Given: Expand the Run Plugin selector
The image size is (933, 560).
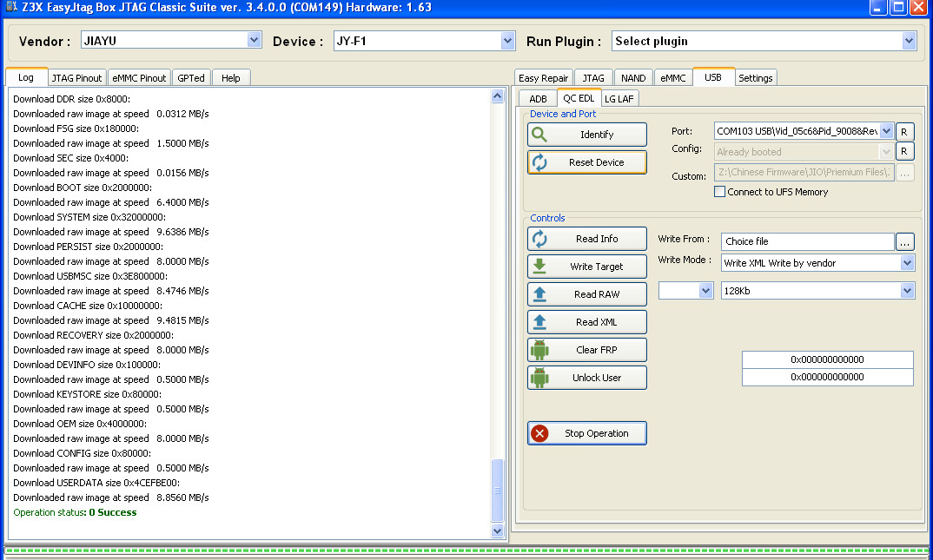Looking at the screenshot, I should pyautogui.click(x=909, y=41).
